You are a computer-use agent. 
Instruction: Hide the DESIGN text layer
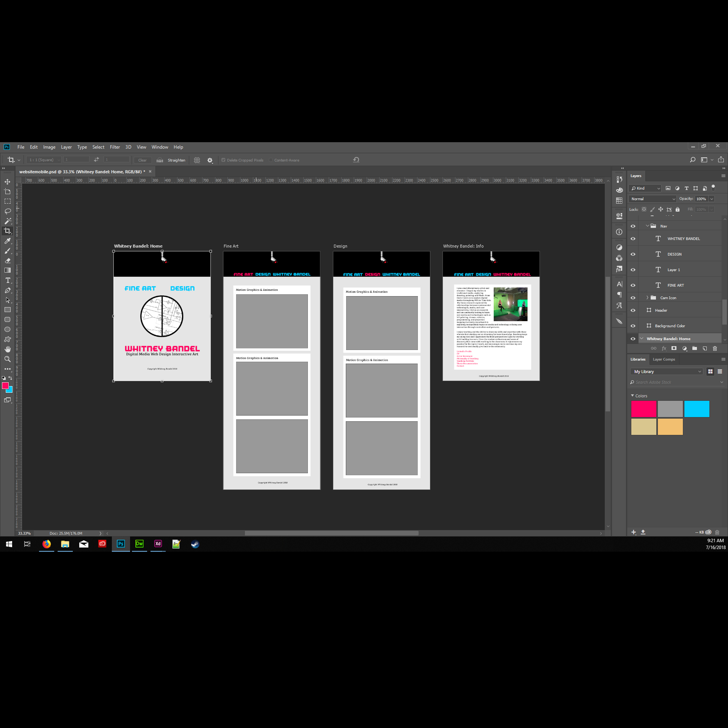click(633, 254)
